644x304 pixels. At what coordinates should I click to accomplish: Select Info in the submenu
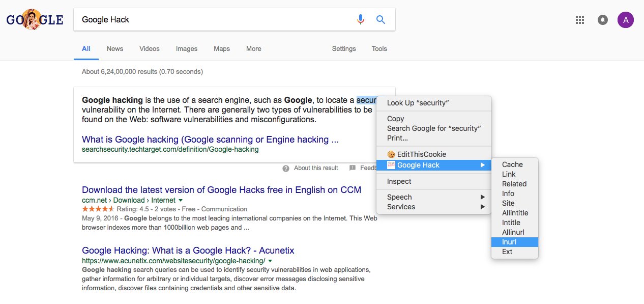[515, 194]
